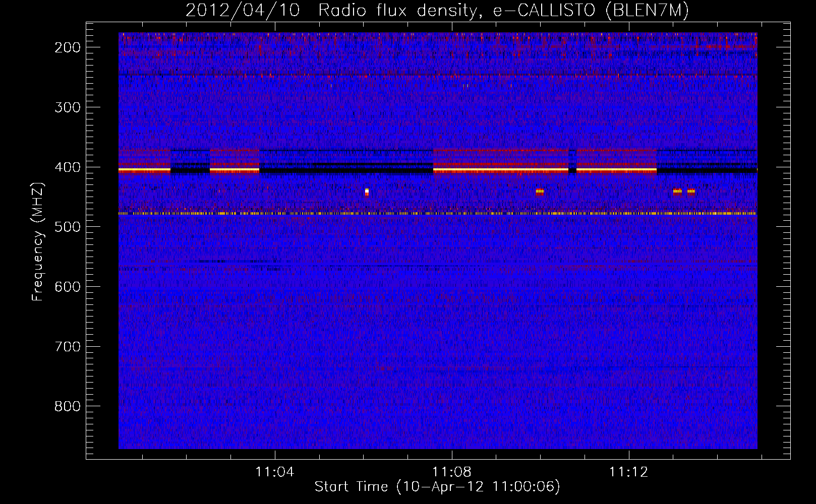816x504 pixels.
Task: Click the 11:12 time tick label
Action: click(628, 472)
